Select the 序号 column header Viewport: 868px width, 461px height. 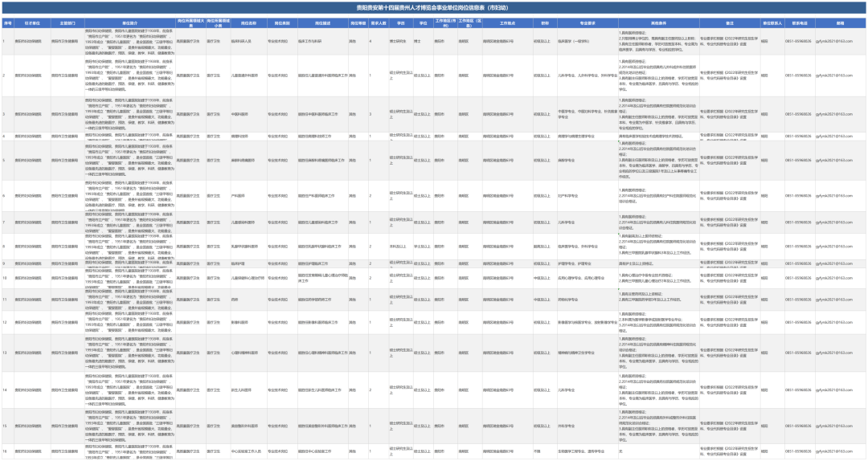coord(7,23)
